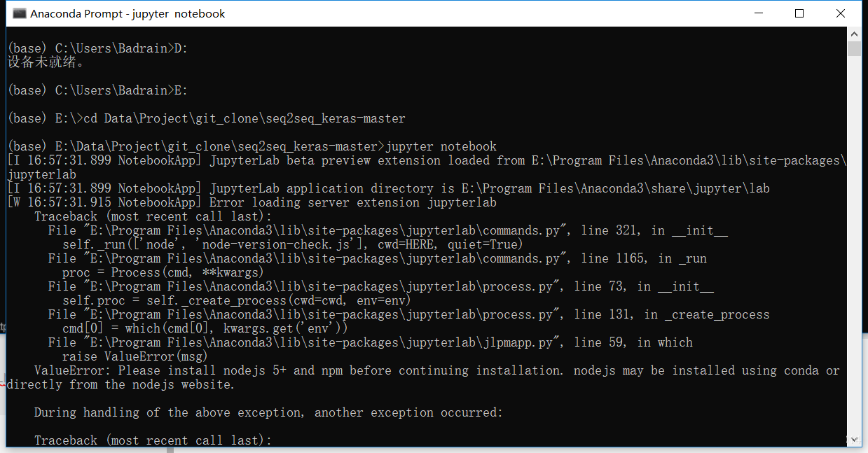The image size is (868, 453).
Task: Click the "Error loading server extension jupyterlab" warning
Action: [352, 202]
